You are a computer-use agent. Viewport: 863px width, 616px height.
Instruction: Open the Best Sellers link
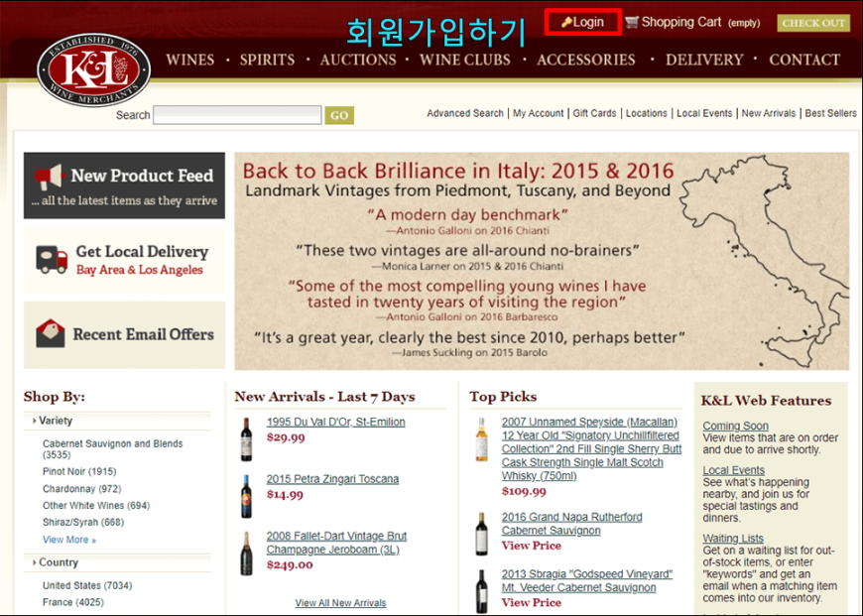pyautogui.click(x=830, y=113)
